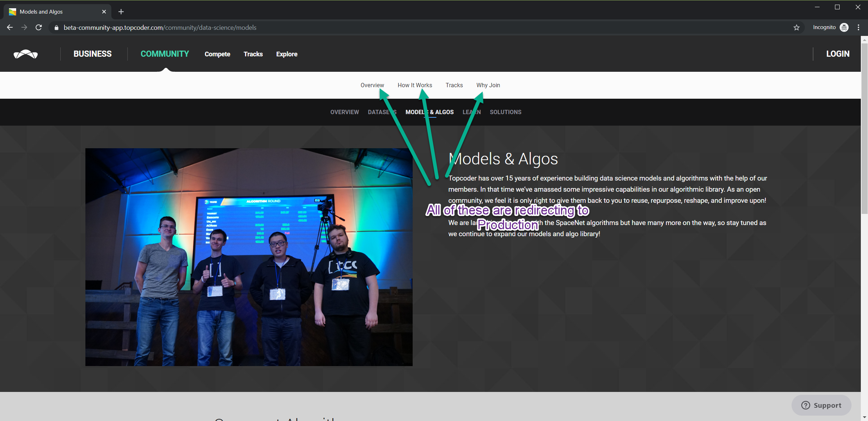868x421 pixels.
Task: Go back with browser back arrow
Action: 10,28
